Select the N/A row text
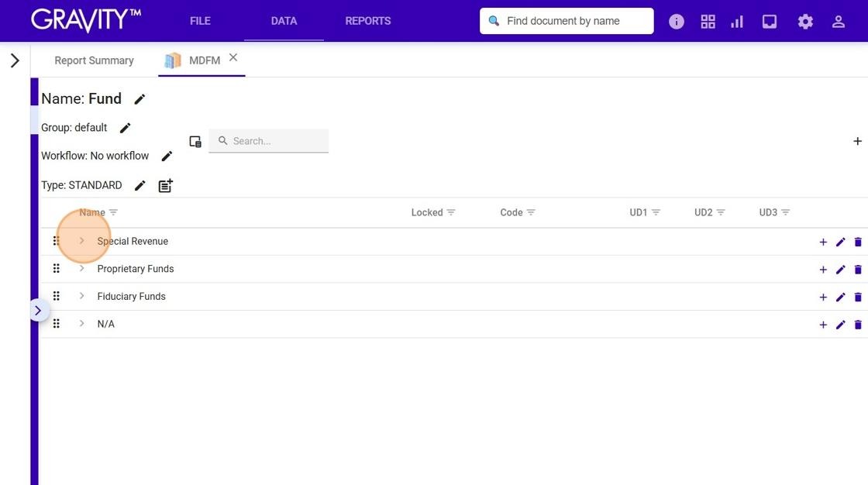This screenshot has width=868, height=485. (105, 325)
